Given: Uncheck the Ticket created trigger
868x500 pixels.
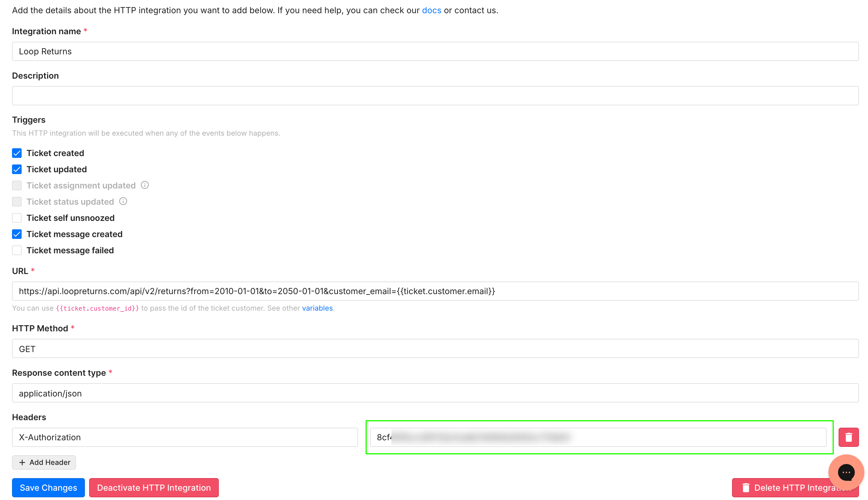Looking at the screenshot, I should coord(17,153).
